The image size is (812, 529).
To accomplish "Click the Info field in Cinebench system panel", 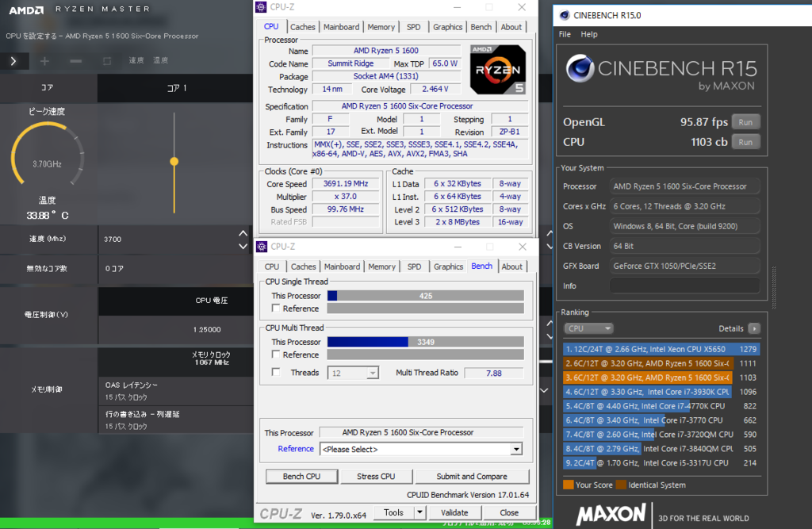I will tap(684, 286).
